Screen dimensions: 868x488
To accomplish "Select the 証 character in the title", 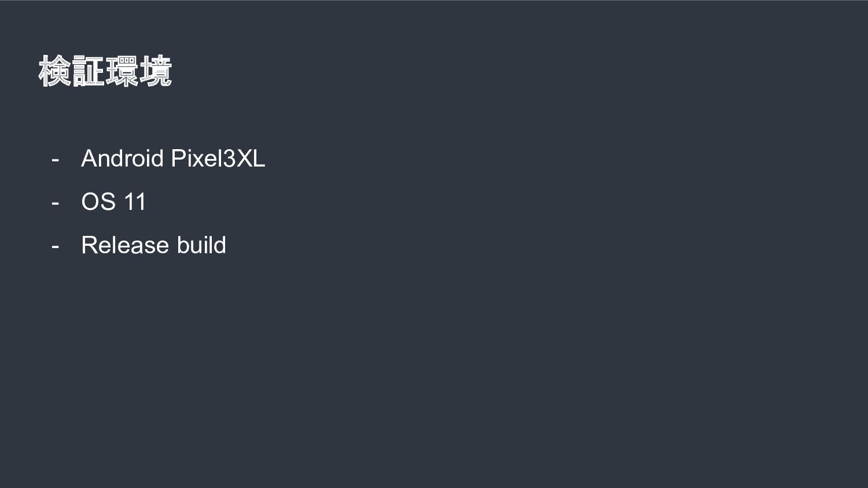I will tap(89, 71).
